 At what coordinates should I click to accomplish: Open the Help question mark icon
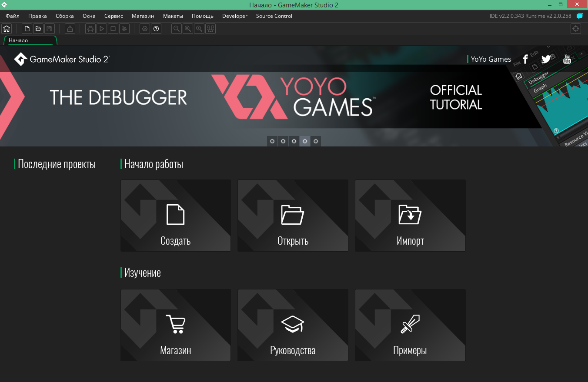pyautogui.click(x=156, y=29)
